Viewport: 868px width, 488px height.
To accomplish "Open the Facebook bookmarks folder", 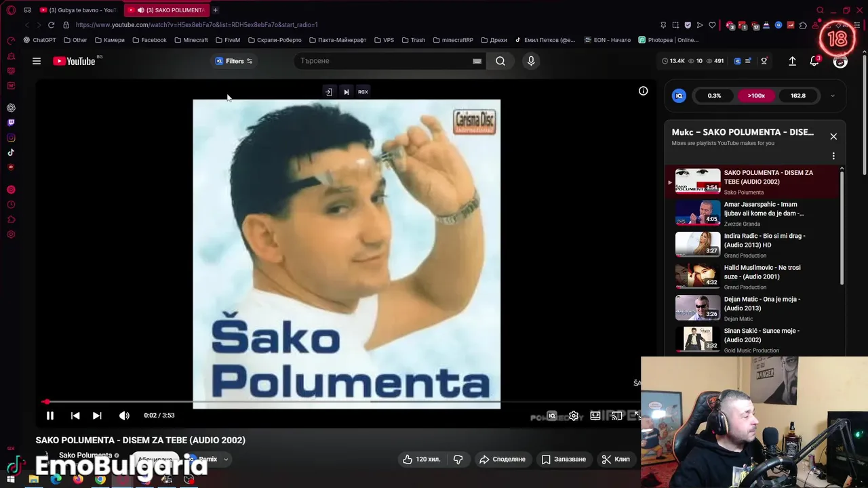I will click(x=149, y=40).
